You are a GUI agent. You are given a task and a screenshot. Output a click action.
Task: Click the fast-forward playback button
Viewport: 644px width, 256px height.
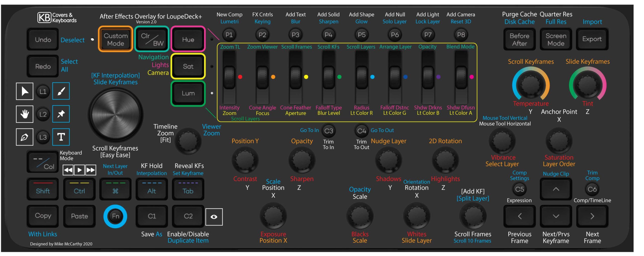pyautogui.click(x=91, y=170)
